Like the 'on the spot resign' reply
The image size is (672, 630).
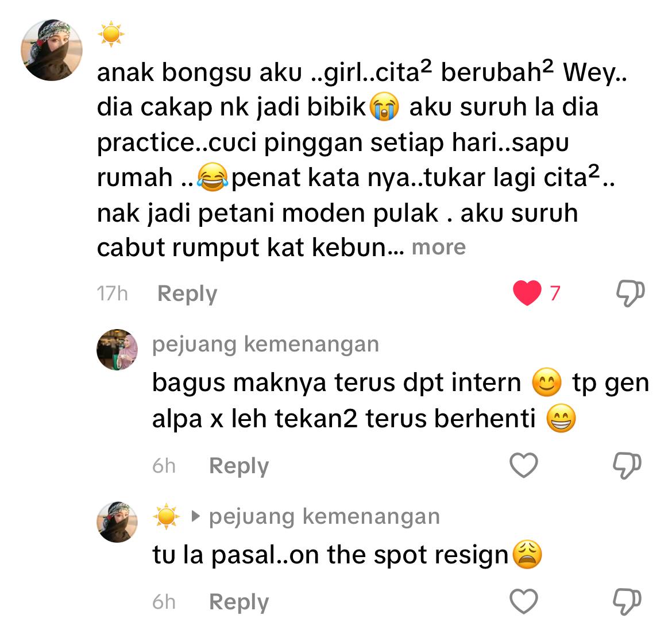point(524,601)
